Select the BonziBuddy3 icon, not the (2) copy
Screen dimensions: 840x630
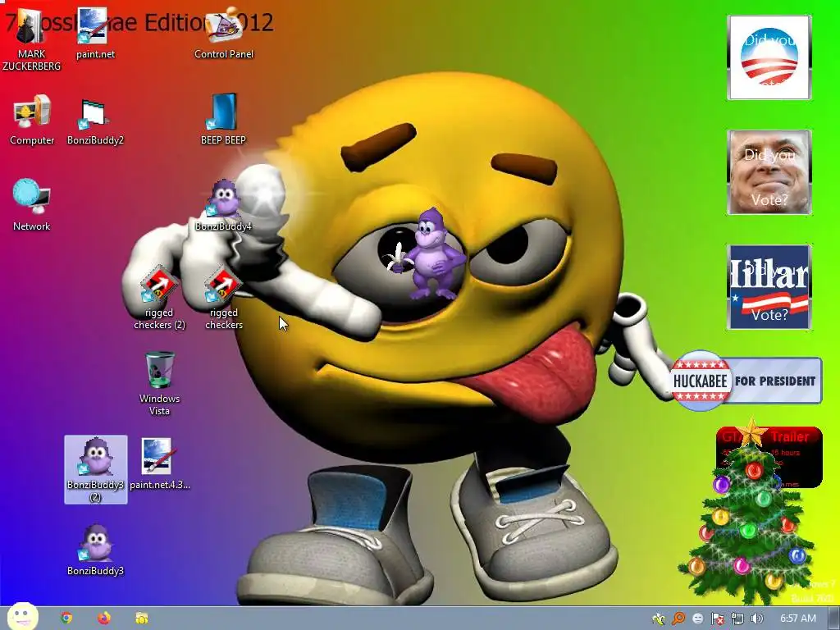click(x=95, y=550)
